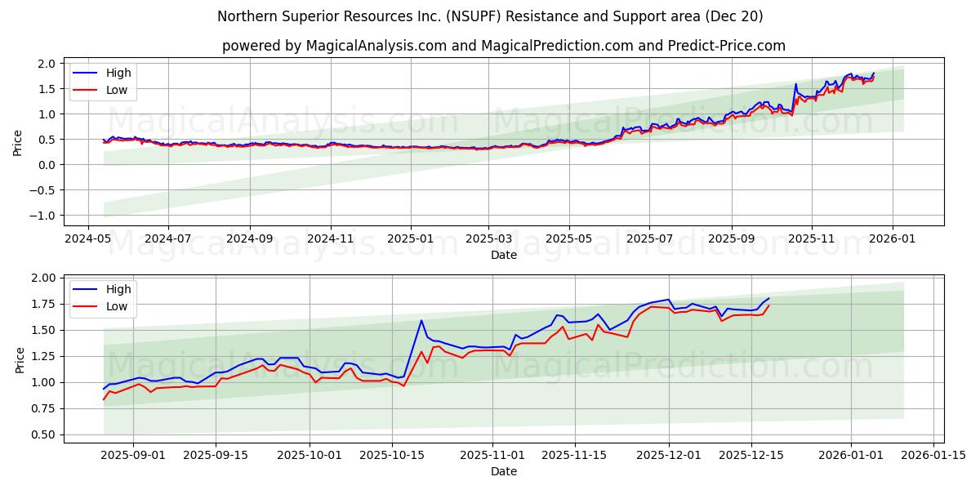Click the 2025-11 date tick label
Viewport: 980px width, 490px height.
tap(812, 241)
